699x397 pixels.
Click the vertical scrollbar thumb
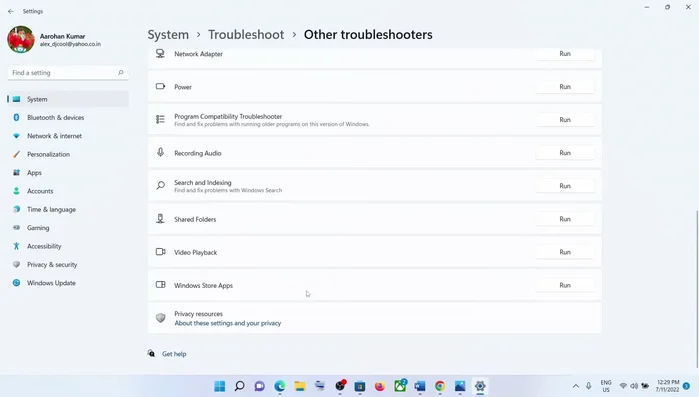coord(697,289)
